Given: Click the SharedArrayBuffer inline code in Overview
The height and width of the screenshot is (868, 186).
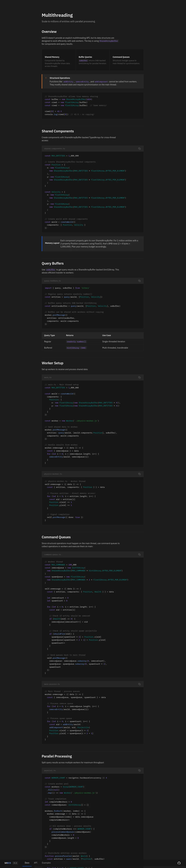Looking at the screenshot, I should pos(109,41).
